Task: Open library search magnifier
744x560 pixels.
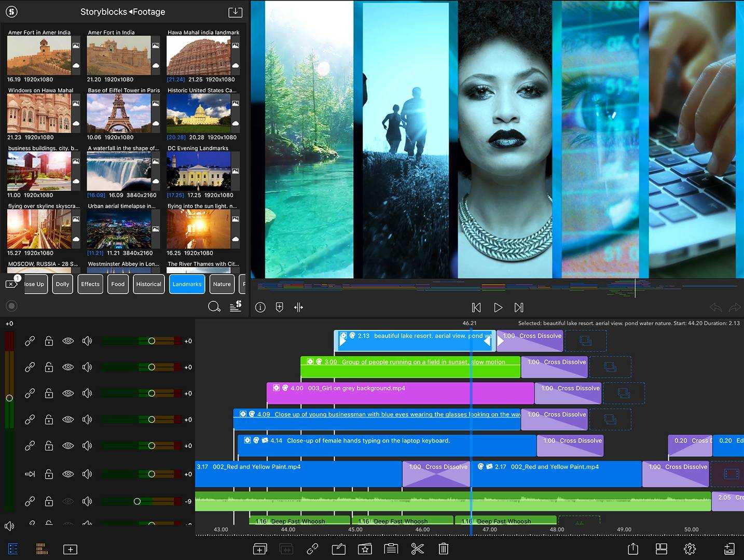Action: click(x=214, y=306)
